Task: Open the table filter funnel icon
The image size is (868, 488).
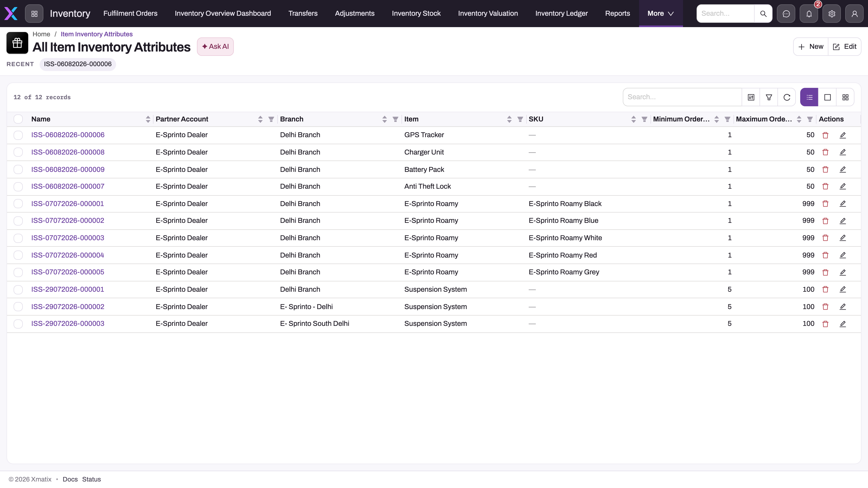Action: [x=769, y=97]
